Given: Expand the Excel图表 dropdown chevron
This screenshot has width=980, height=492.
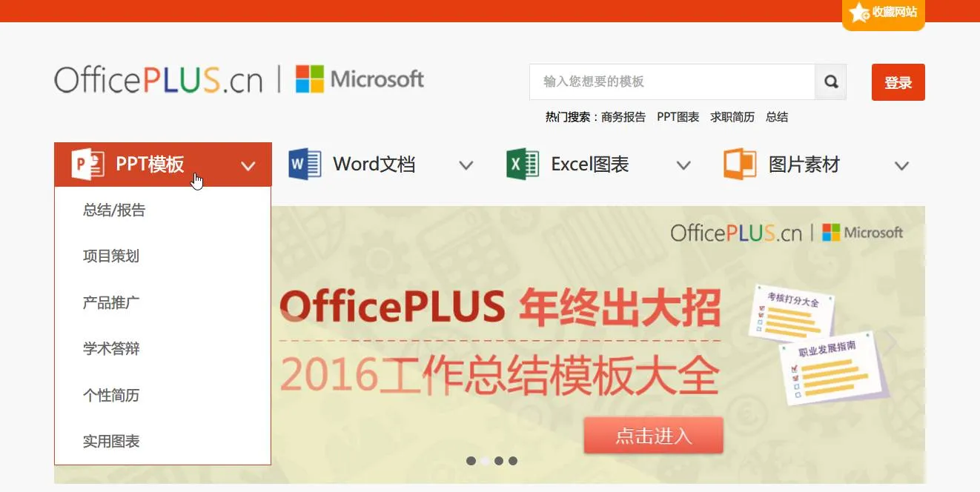Looking at the screenshot, I should click(683, 166).
